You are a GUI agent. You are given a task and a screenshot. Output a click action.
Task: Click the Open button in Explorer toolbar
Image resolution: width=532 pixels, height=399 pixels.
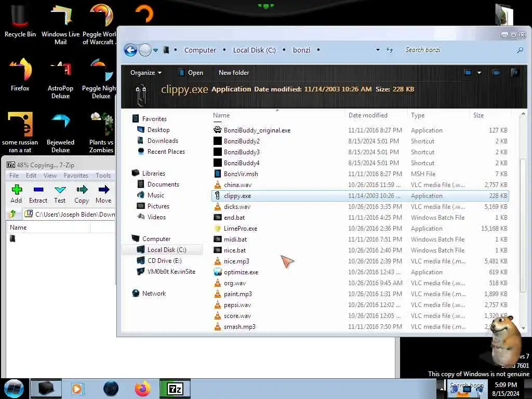tap(191, 73)
